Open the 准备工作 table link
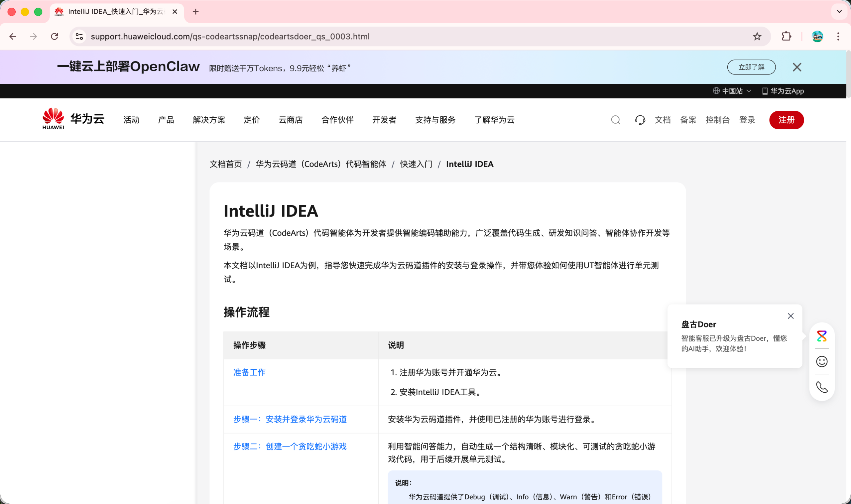 249,372
